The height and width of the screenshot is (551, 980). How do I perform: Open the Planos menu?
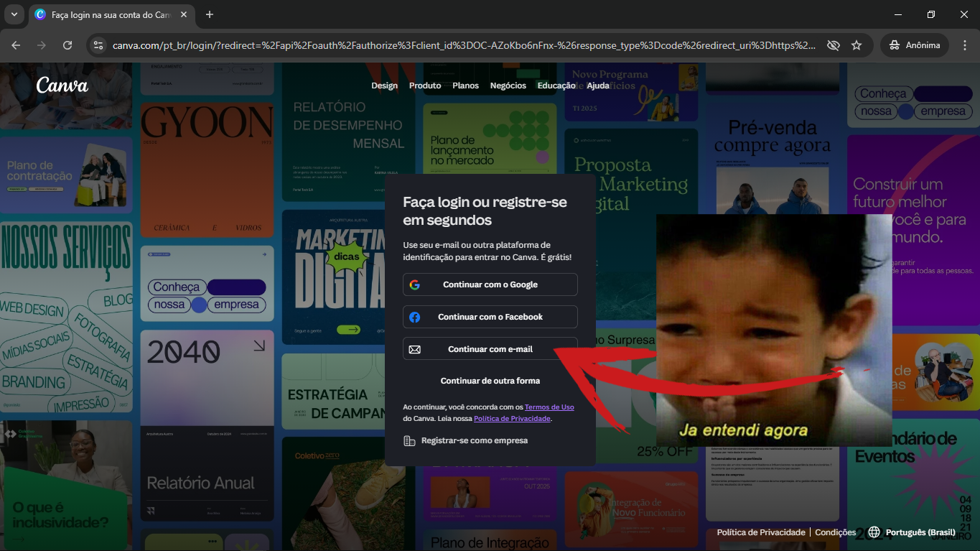coord(465,85)
